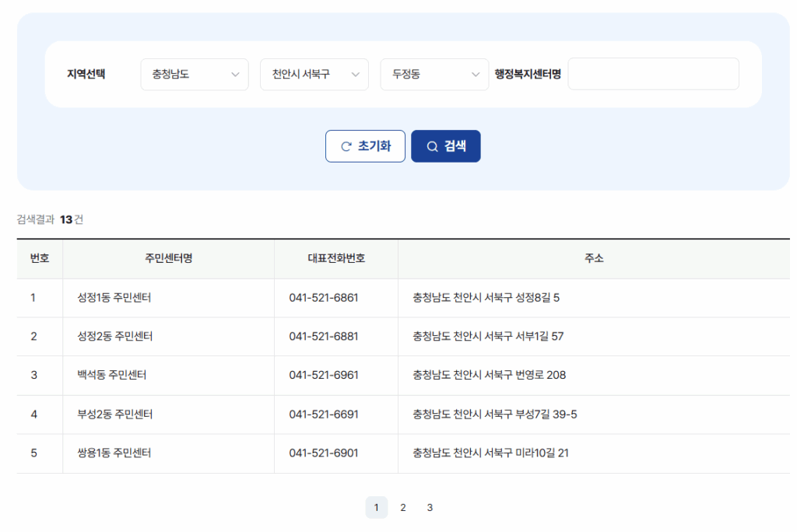The image size is (797, 532).
Task: Click the 주민센터명 column header
Action: 169,258
